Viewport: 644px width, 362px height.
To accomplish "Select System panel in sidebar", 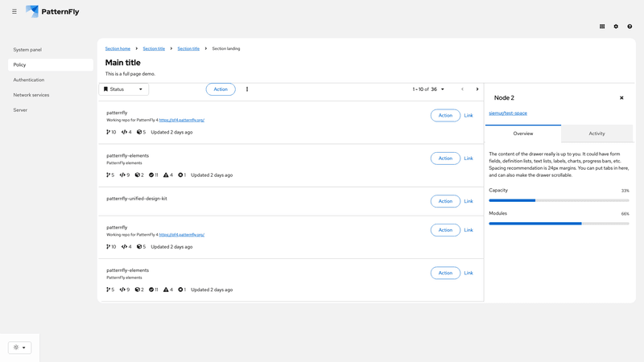I will point(51,50).
